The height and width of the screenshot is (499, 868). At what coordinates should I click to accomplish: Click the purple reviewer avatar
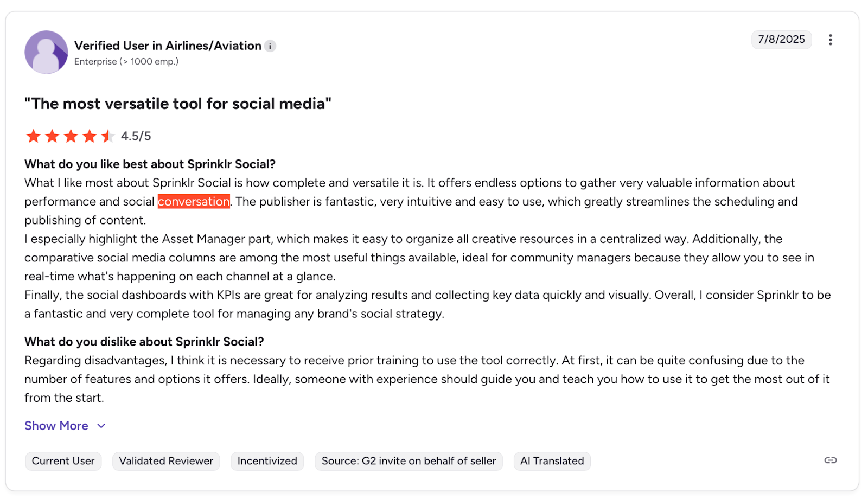[x=46, y=52]
